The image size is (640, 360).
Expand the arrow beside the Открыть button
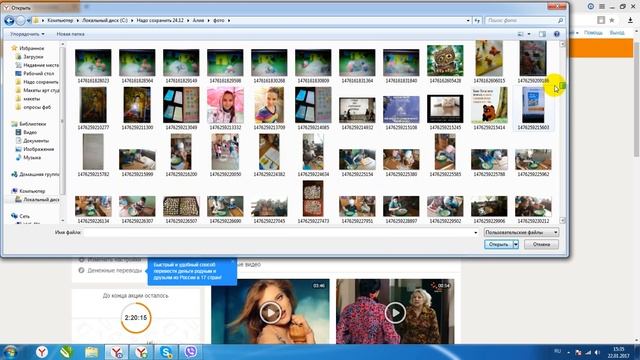[x=516, y=244]
